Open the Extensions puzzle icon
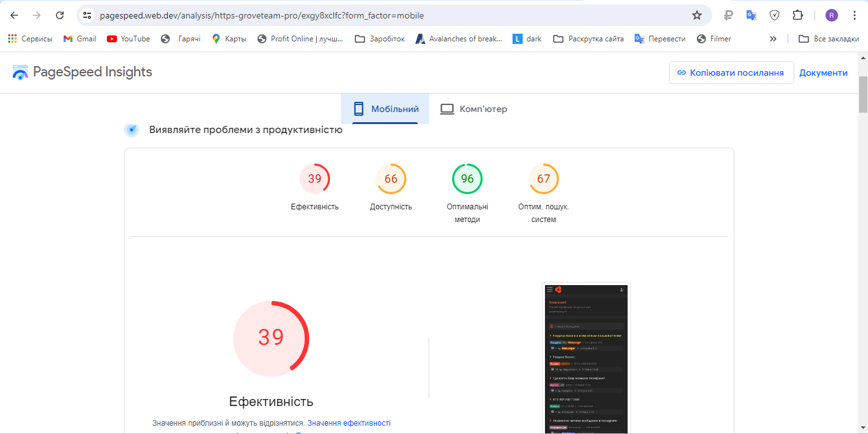Screen dimensions: 868x434 pos(797,15)
